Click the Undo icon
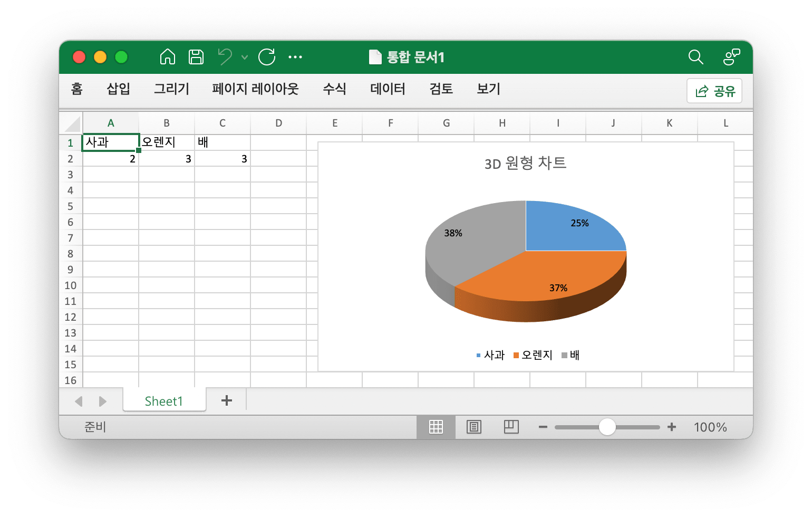 (224, 57)
